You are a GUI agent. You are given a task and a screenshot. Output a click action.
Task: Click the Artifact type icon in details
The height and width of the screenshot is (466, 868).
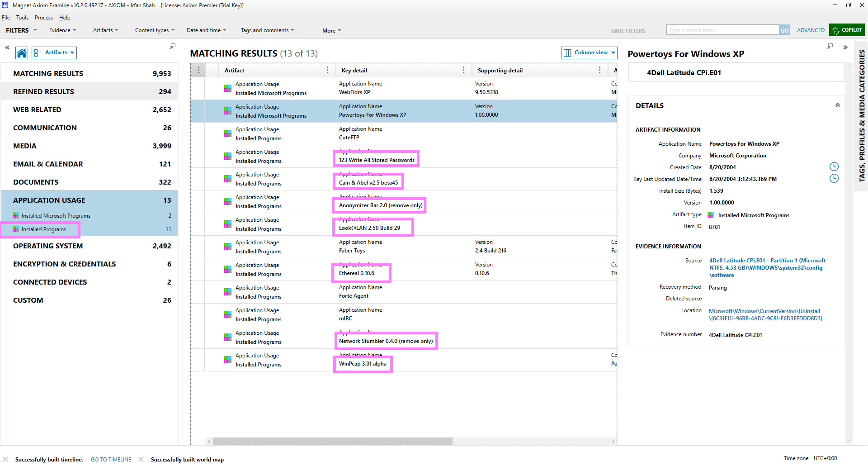point(711,215)
